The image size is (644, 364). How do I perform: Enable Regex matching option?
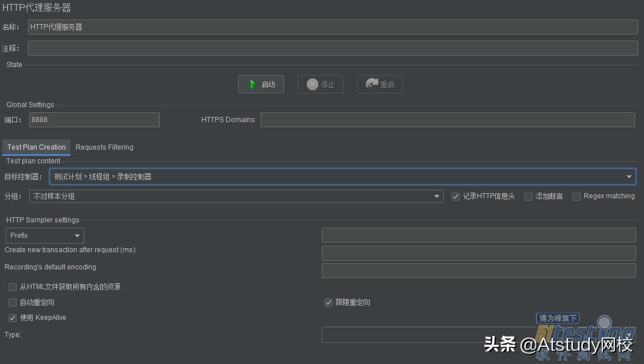pos(576,196)
